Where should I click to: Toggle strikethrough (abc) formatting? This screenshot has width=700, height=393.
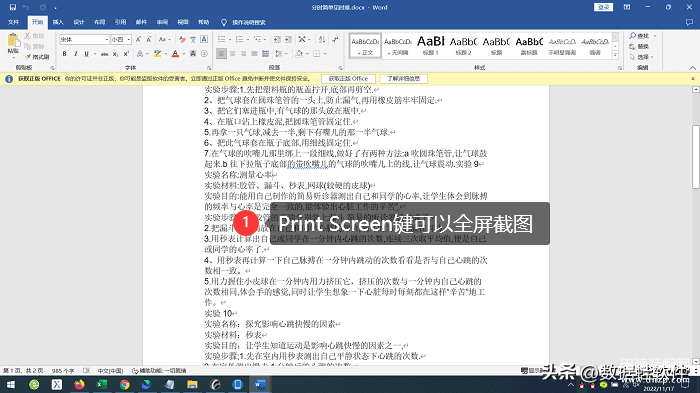point(104,54)
